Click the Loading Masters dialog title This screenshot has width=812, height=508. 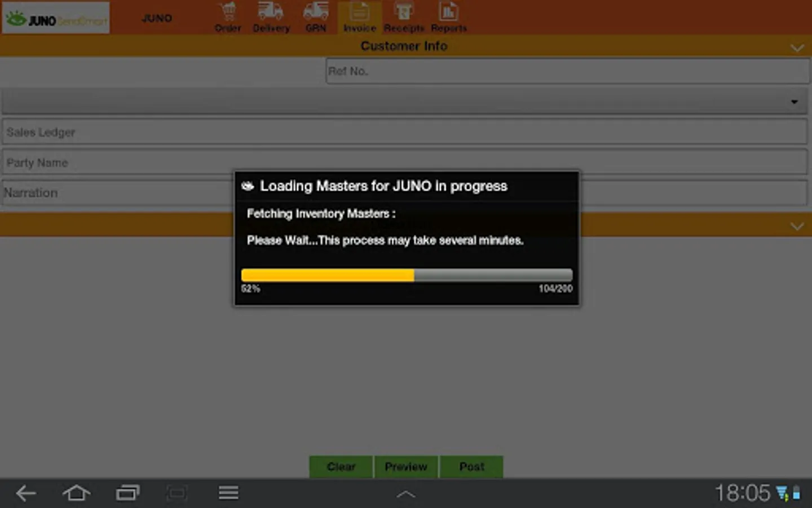click(x=383, y=186)
